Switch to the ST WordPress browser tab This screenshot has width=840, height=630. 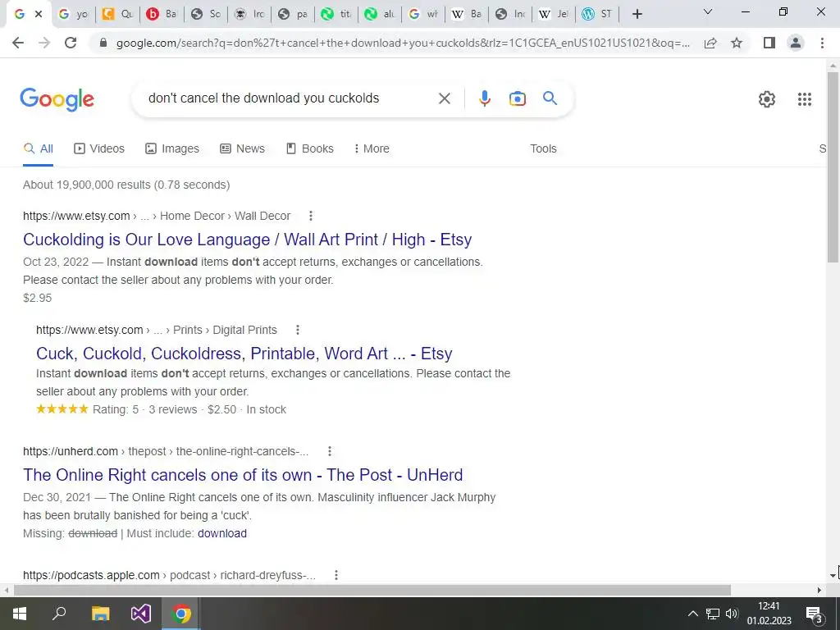pyautogui.click(x=597, y=15)
